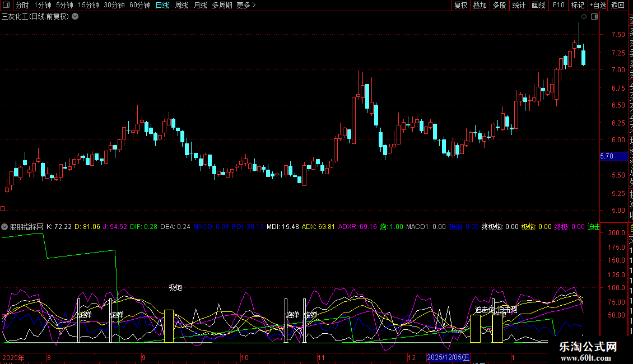This screenshot has height=364, width=633.
Task: Click the 叠加 overlay button
Action: tap(480, 5)
